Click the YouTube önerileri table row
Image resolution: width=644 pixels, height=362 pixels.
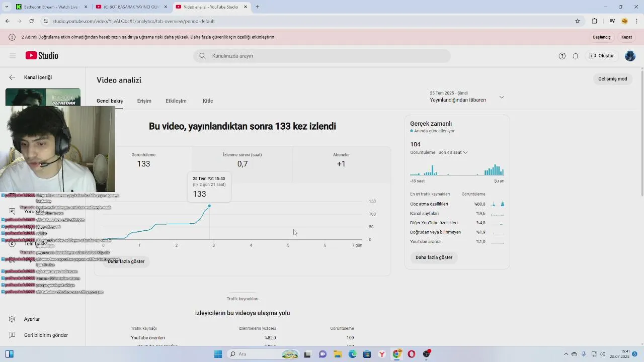coord(243,338)
